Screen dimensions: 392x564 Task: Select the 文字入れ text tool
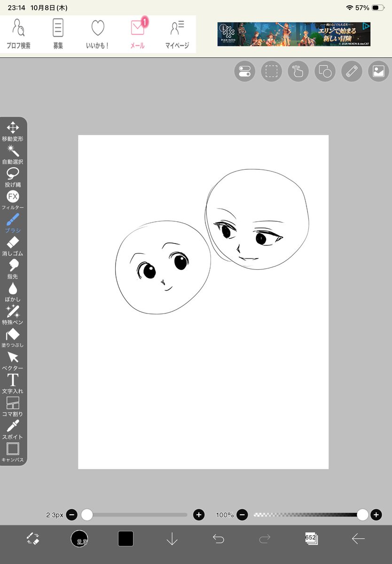tap(13, 383)
